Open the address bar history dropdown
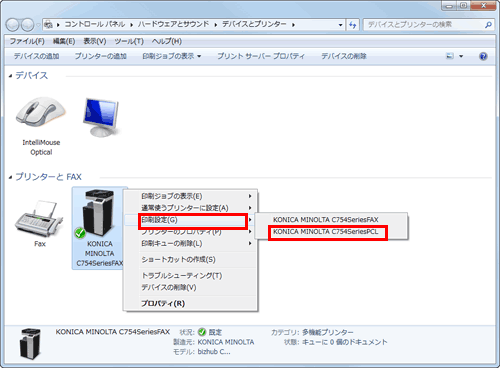The height and width of the screenshot is (368, 500). pyautogui.click(x=340, y=25)
